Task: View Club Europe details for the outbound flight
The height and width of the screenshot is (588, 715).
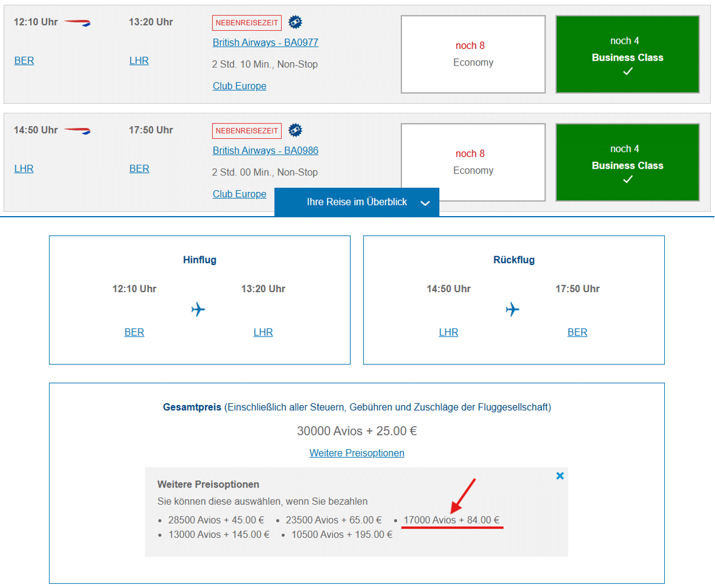Action: 239,86
